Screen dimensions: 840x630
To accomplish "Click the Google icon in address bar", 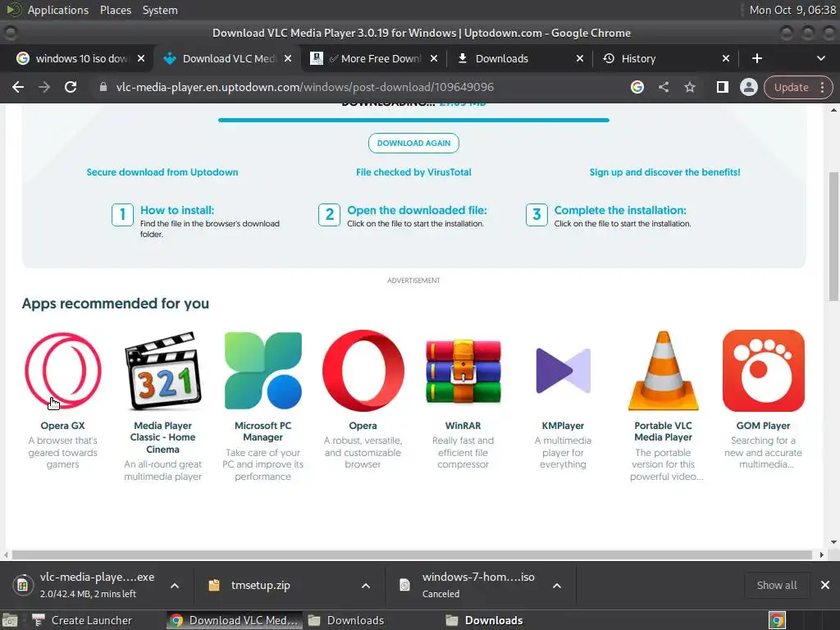I will (x=637, y=87).
